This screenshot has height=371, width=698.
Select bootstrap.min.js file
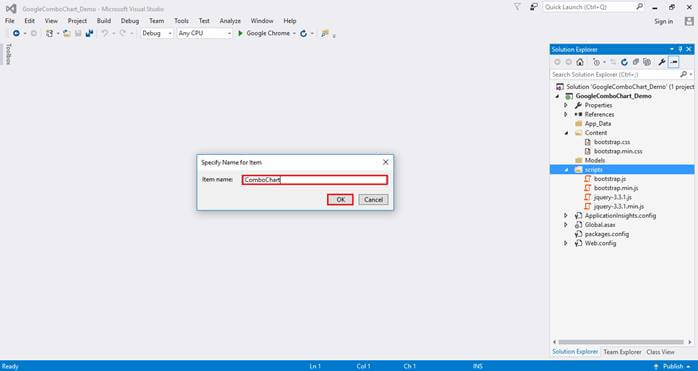(616, 188)
